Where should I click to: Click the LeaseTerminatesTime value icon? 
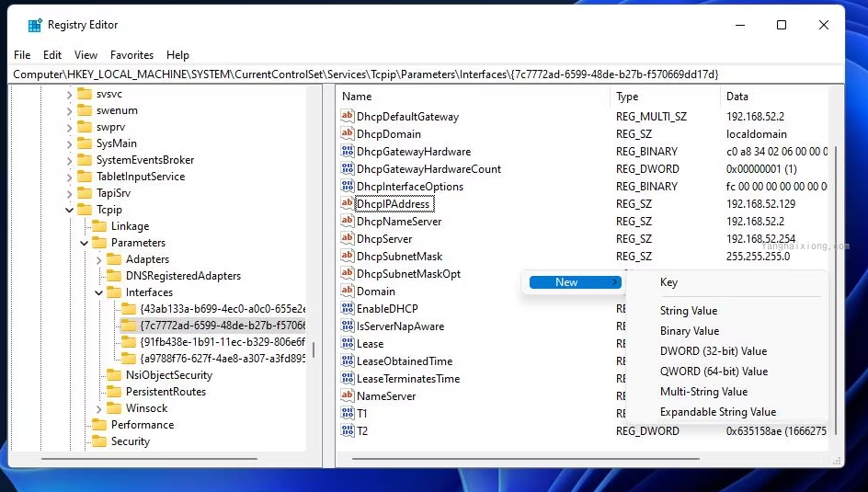point(347,379)
